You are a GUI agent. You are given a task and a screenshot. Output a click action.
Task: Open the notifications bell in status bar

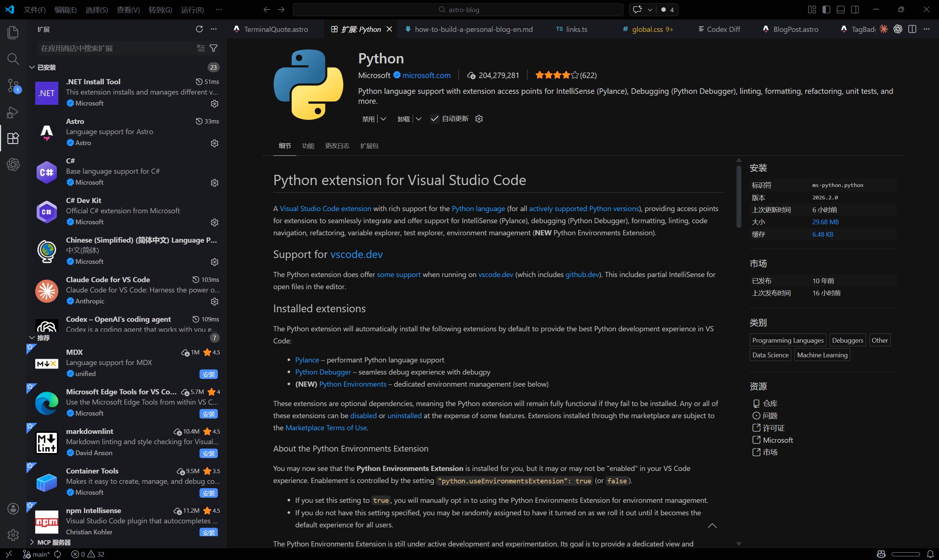pyautogui.click(x=931, y=553)
